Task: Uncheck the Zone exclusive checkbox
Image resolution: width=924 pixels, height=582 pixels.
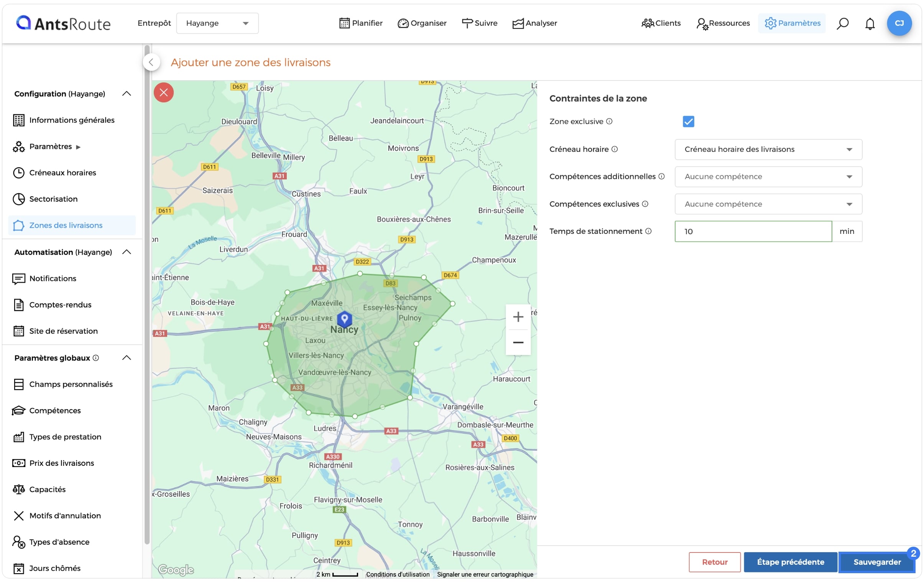Action: tap(689, 122)
